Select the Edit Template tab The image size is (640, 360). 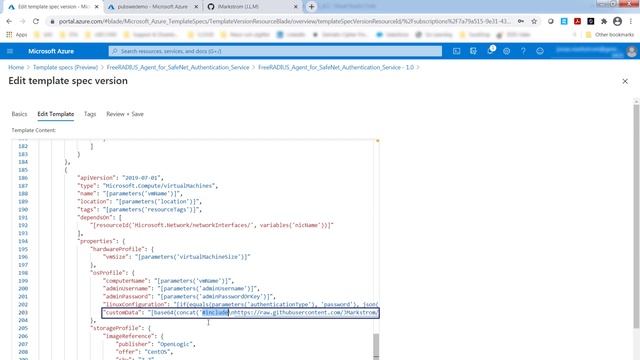pos(56,114)
